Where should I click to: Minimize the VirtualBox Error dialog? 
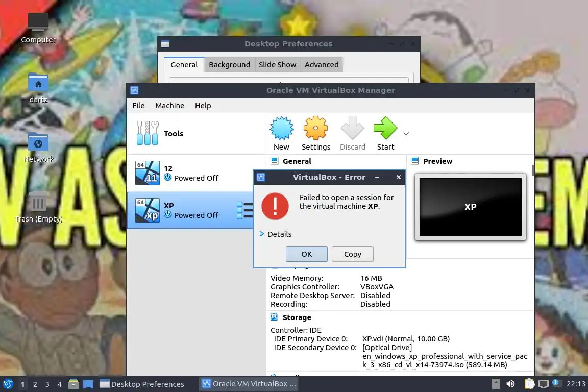click(377, 177)
